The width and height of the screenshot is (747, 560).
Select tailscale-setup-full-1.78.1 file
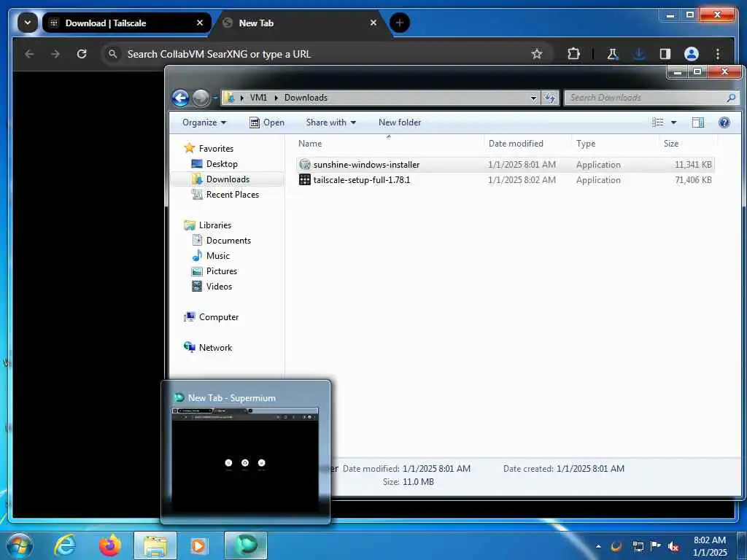tap(505, 180)
